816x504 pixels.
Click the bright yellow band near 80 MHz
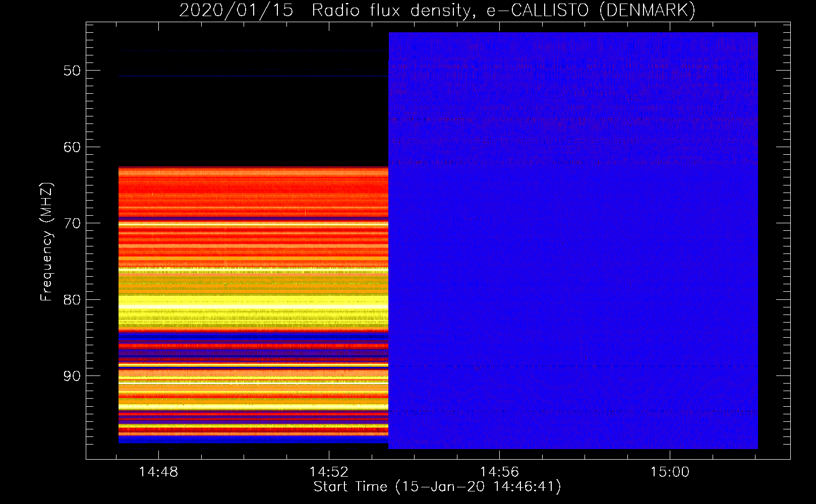(253, 301)
